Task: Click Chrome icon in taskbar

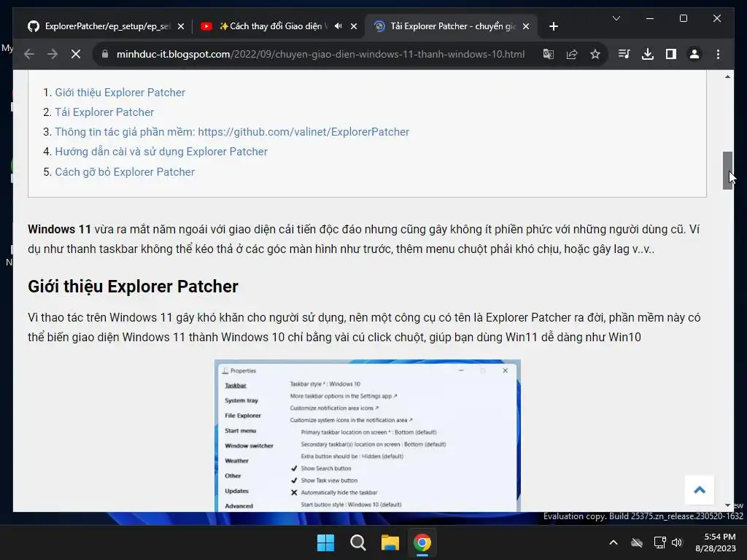Action: tap(422, 542)
